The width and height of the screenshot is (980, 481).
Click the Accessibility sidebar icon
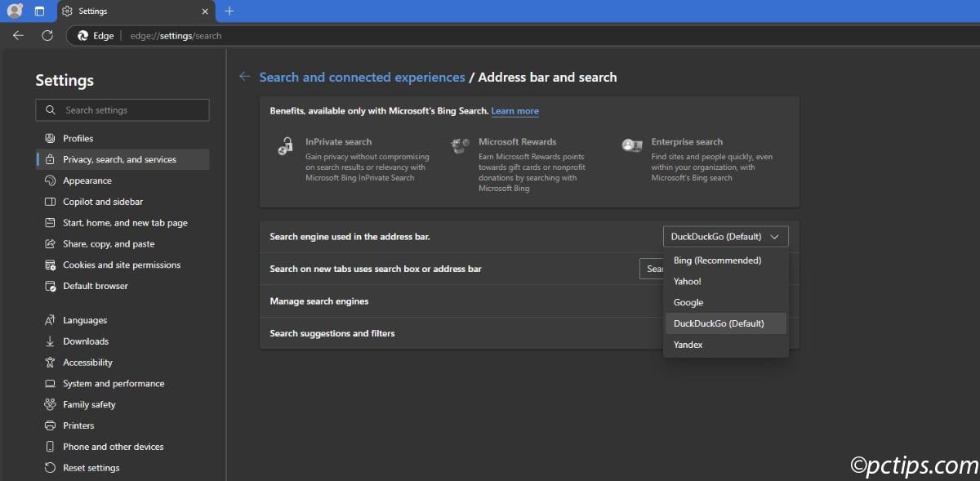pos(50,363)
